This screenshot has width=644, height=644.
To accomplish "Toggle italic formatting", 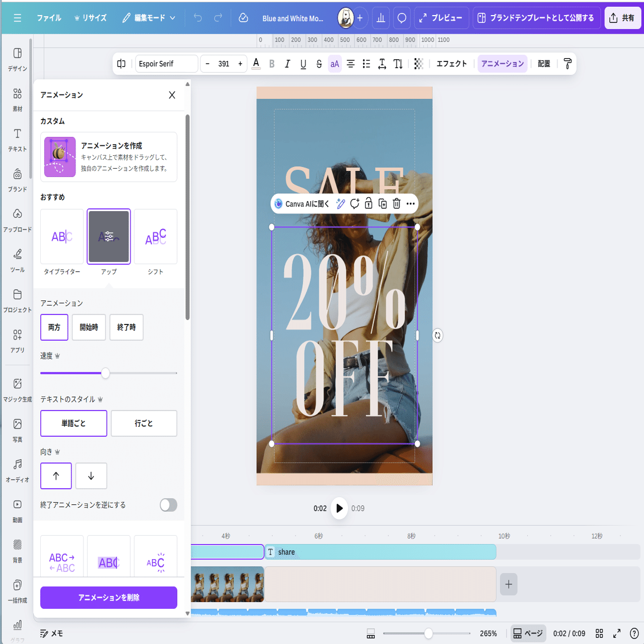I will 288,64.
